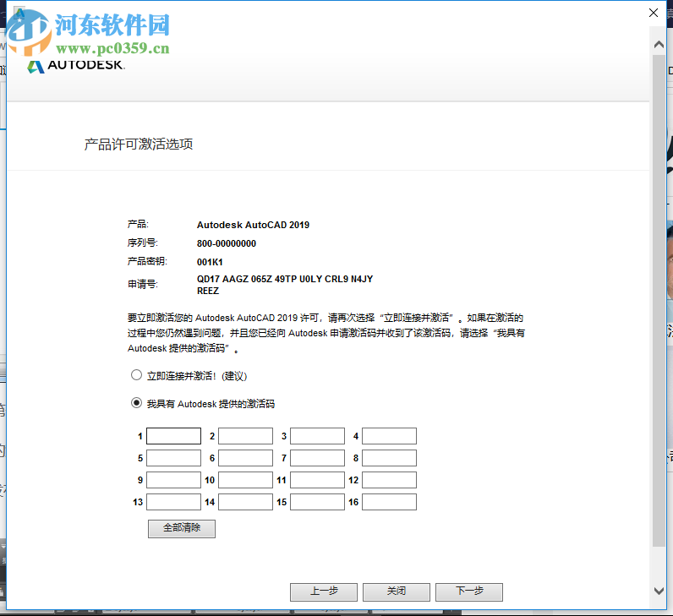Image resolution: width=673 pixels, height=616 pixels.
Task: Focus activation code field 4
Action: 389,436
